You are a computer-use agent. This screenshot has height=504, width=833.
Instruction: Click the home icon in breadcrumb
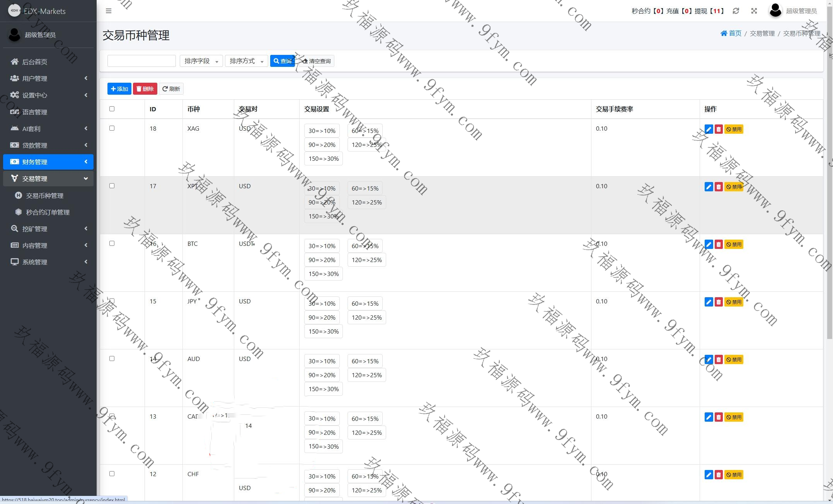coord(724,33)
